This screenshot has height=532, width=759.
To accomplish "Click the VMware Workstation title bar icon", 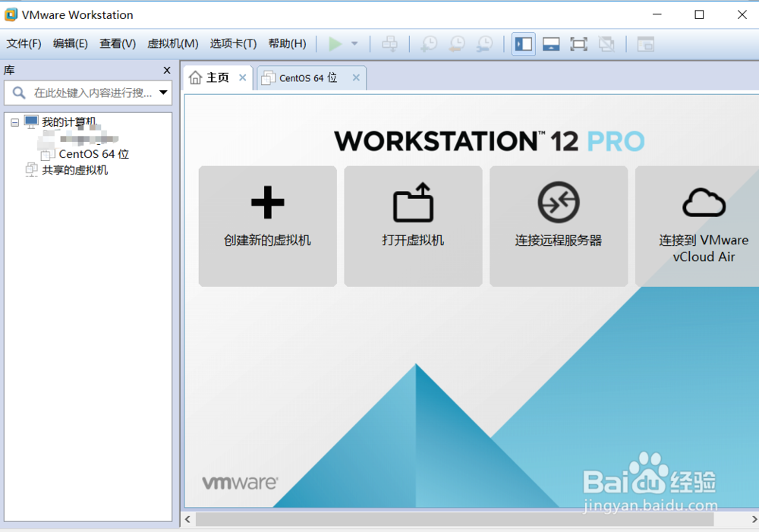I will pos(11,14).
